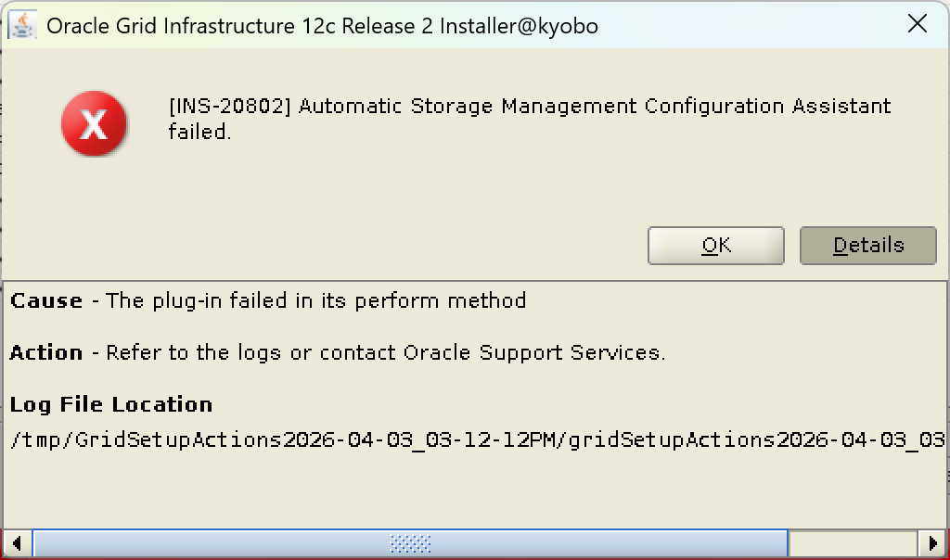
Task: Click the scroll right arrow
Action: pos(932,542)
